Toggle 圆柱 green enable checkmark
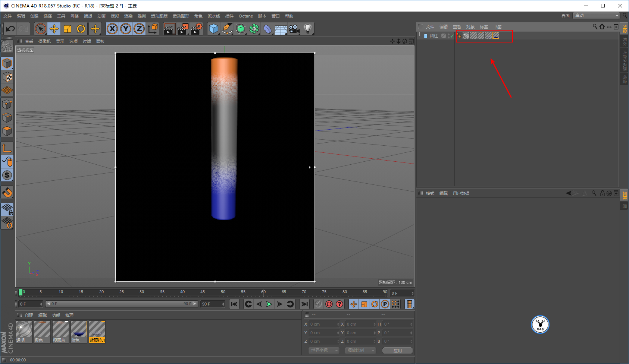 (x=452, y=36)
